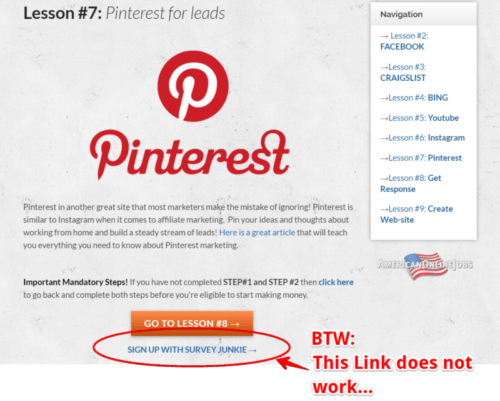Viewport: 500px width, 401px height.
Task: Select Lesson #6: Instagram in navigation
Action: tap(422, 138)
